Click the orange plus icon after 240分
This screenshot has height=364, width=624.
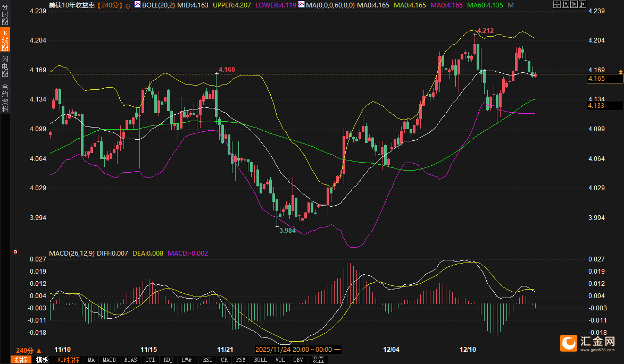click(x=128, y=5)
